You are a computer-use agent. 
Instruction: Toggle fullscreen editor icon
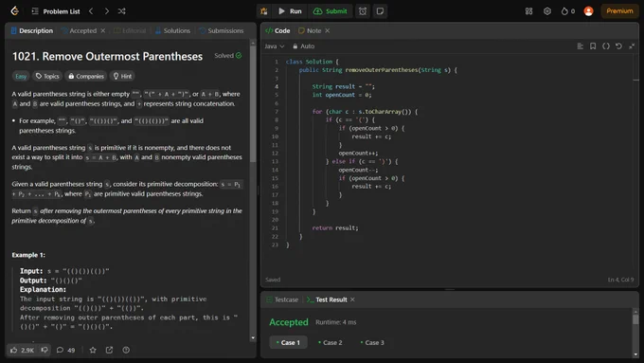(632, 46)
